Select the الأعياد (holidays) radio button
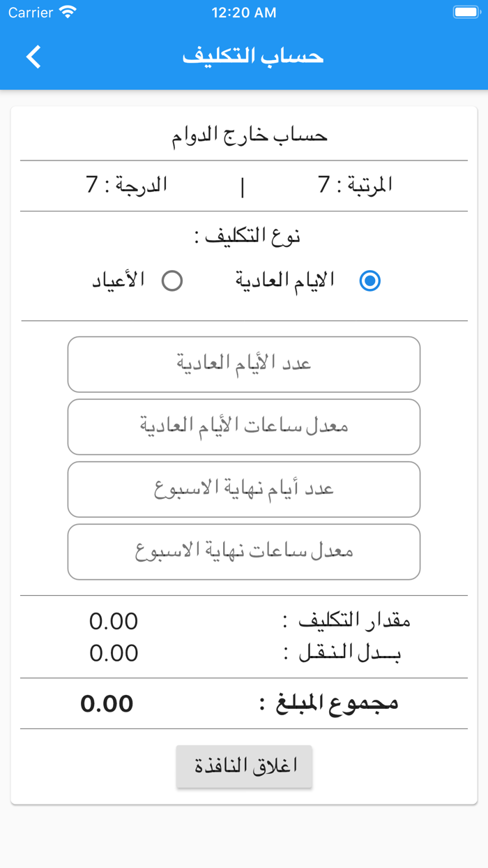 [x=172, y=280]
